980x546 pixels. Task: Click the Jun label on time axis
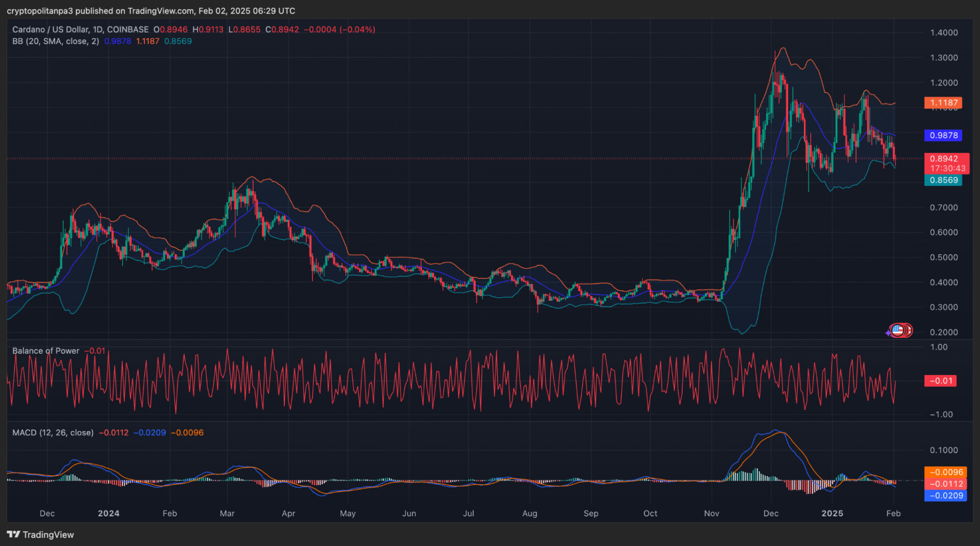click(409, 514)
